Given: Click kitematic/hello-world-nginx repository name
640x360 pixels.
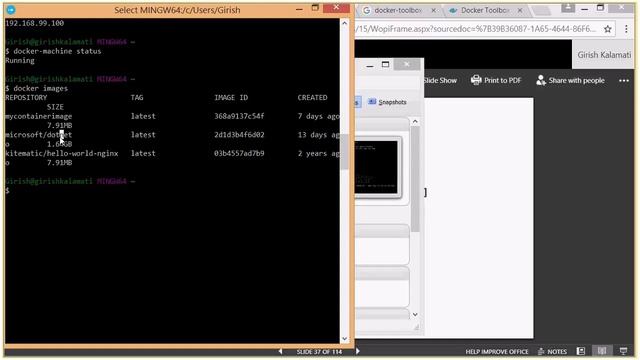Looking at the screenshot, I should tap(62, 153).
